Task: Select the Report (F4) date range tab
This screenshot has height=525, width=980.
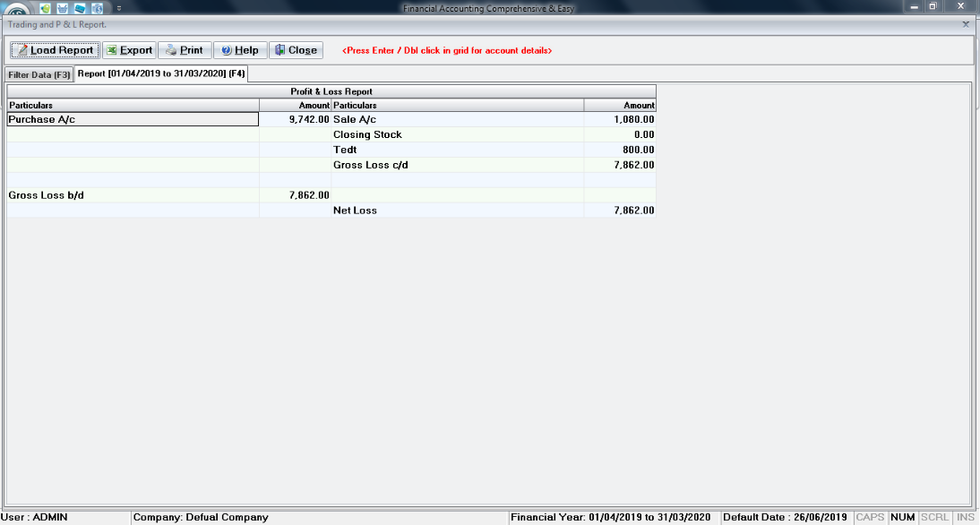Action: click(160, 73)
